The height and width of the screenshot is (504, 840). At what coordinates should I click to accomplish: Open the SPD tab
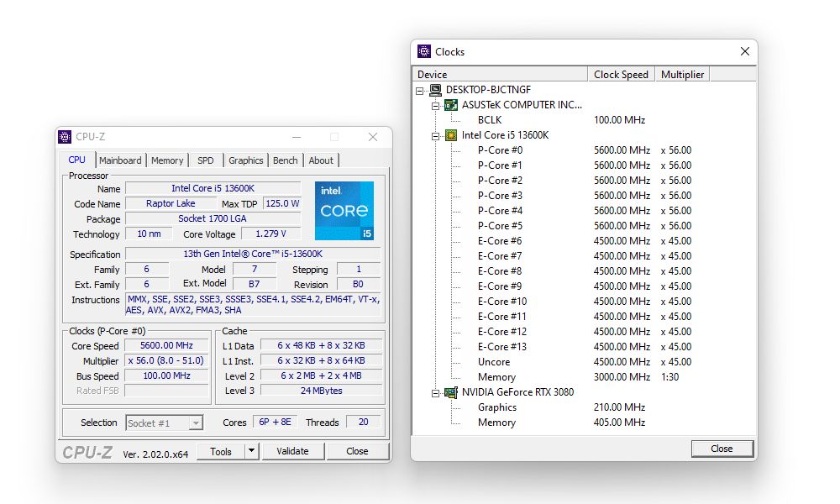(206, 160)
